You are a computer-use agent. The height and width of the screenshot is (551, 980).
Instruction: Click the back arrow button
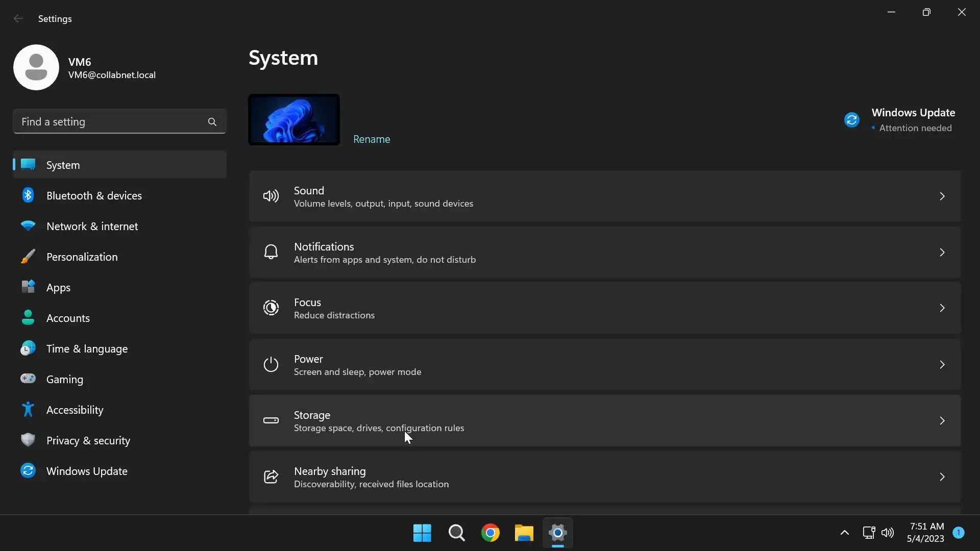click(x=18, y=19)
